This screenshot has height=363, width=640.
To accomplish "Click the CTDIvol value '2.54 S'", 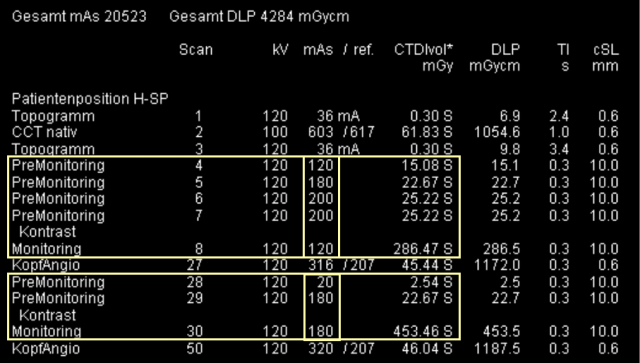I will click(431, 282).
